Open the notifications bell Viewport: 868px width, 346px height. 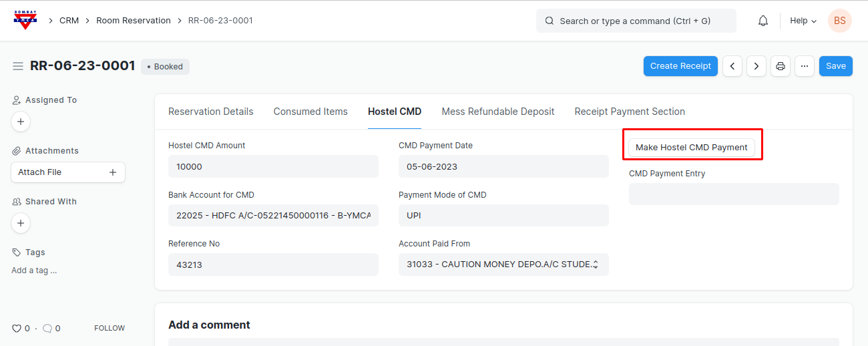click(763, 21)
